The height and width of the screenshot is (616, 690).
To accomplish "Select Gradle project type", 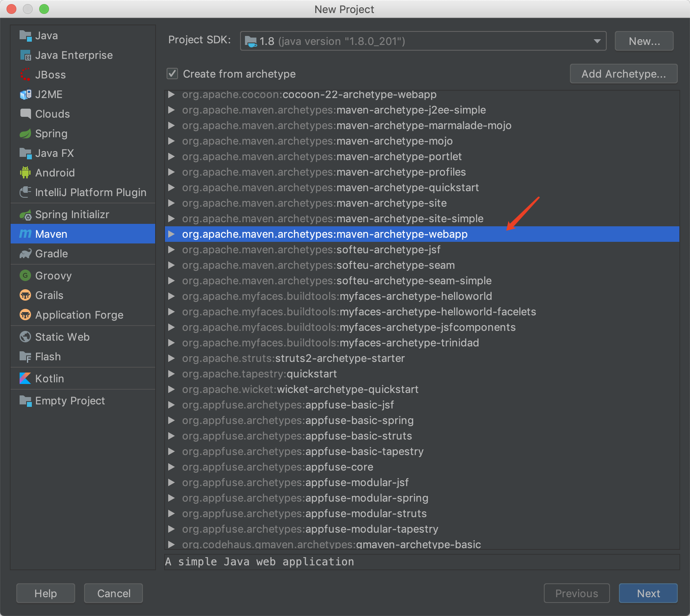I will pyautogui.click(x=83, y=254).
